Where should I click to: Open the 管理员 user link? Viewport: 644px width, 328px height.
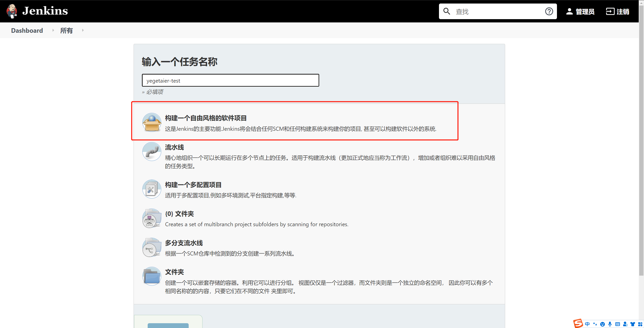(580, 11)
